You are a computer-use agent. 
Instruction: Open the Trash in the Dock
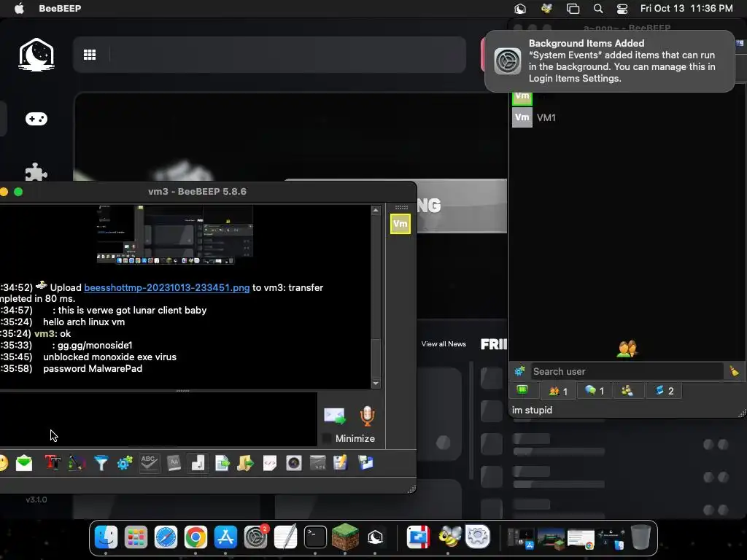click(x=640, y=537)
